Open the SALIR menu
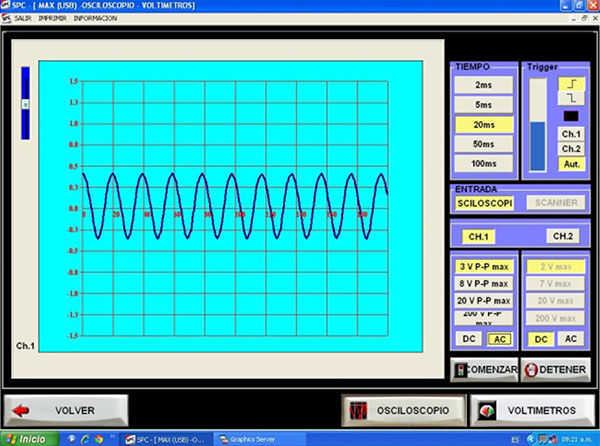The image size is (600, 446). tap(24, 18)
